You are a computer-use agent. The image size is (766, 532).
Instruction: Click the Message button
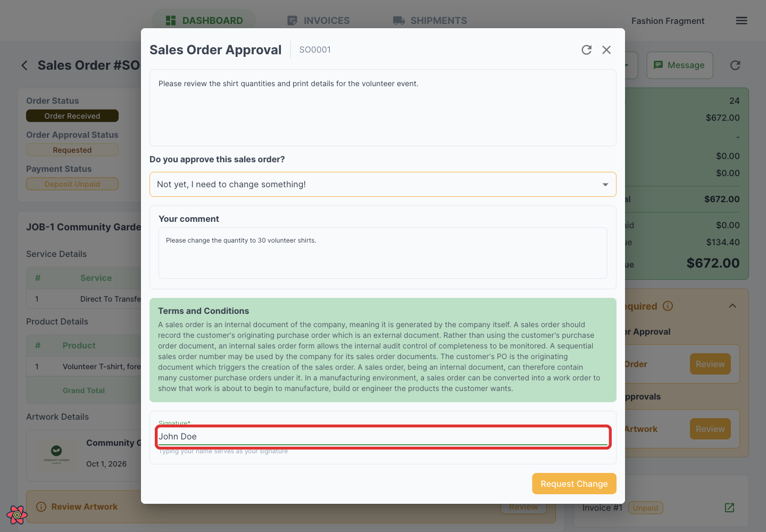pyautogui.click(x=680, y=65)
